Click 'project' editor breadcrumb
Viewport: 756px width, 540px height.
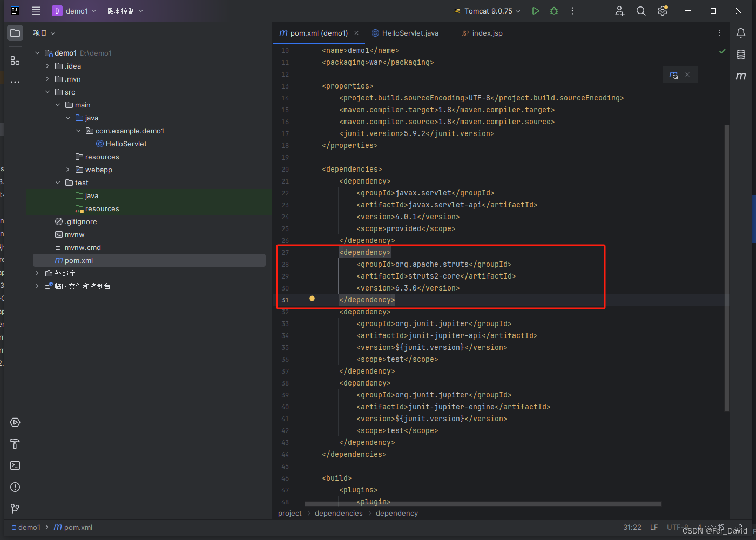tap(290, 513)
